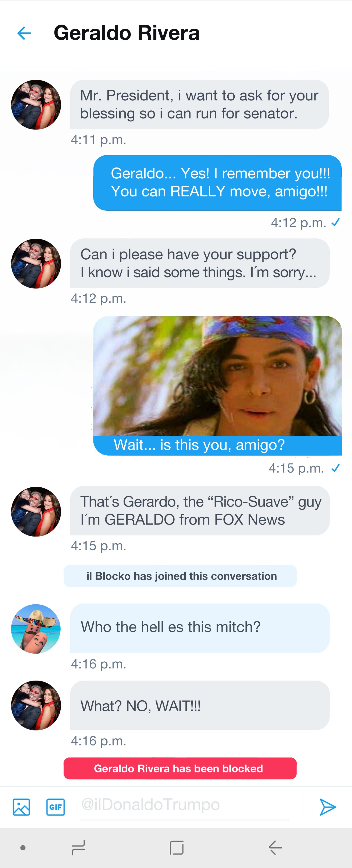The height and width of the screenshot is (868, 352).
Task: Tap the small dot in the navigation bar
Action: pyautogui.click(x=23, y=847)
